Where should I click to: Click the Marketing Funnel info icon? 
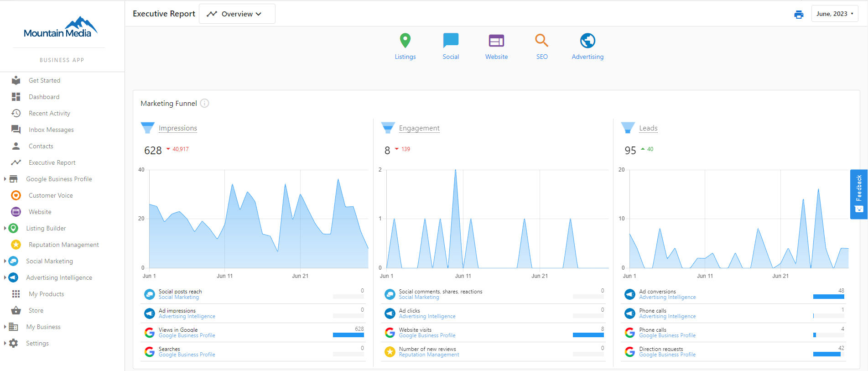click(205, 103)
